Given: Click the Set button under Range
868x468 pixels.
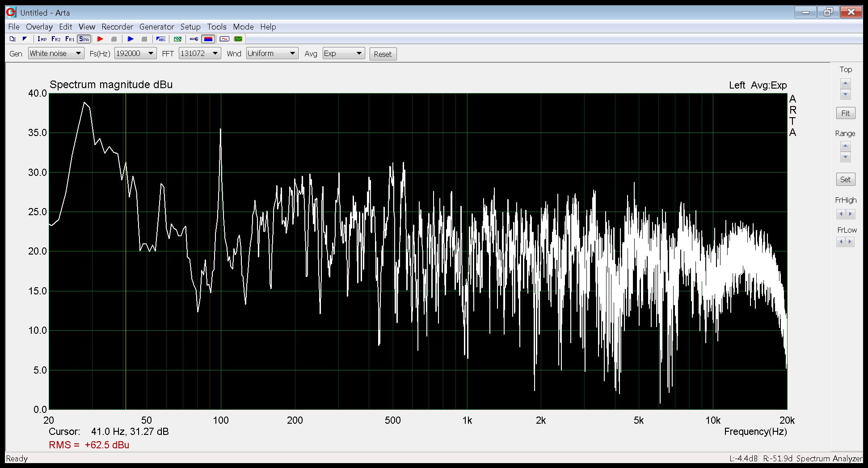Looking at the screenshot, I should click(x=845, y=179).
